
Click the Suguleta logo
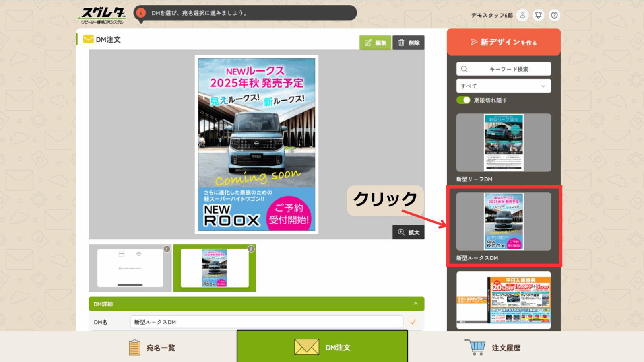point(102,16)
